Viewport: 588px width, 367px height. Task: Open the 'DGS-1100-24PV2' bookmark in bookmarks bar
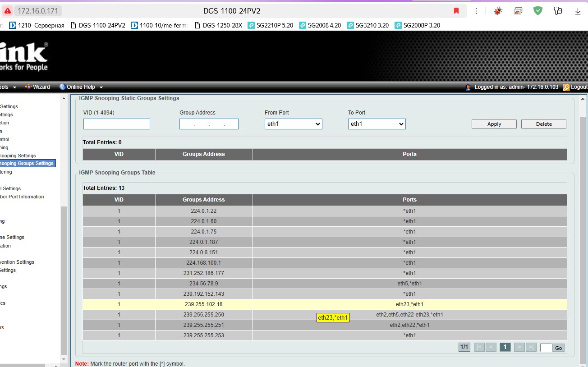[x=98, y=25]
